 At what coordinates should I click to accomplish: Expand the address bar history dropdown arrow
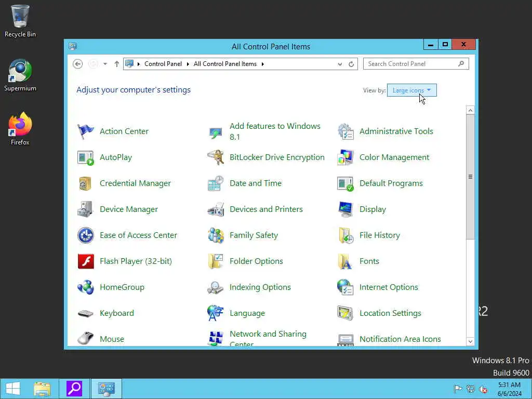pyautogui.click(x=340, y=64)
